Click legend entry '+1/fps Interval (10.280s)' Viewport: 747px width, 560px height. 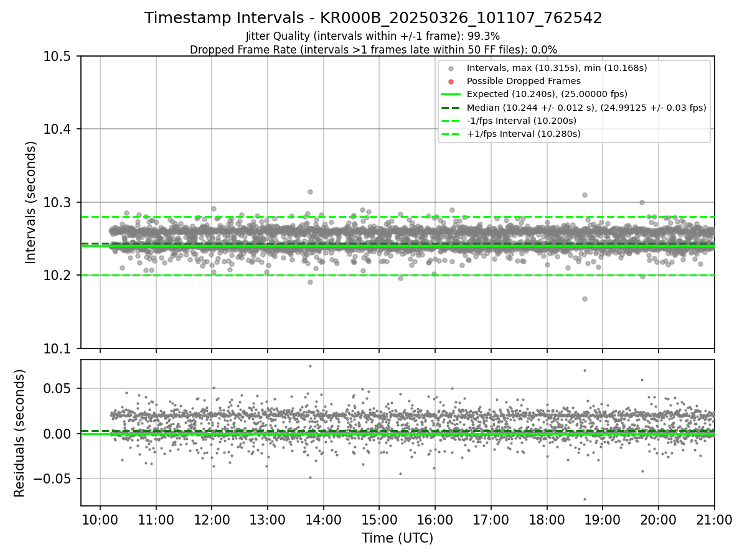pyautogui.click(x=524, y=134)
